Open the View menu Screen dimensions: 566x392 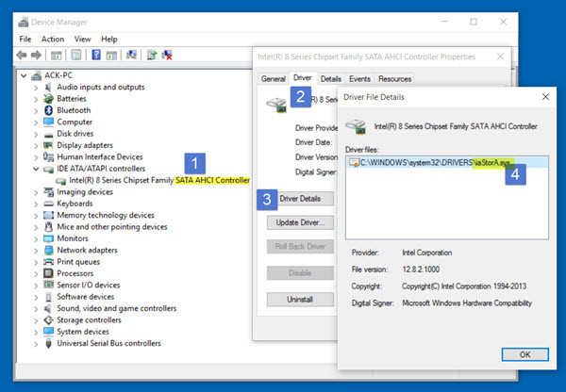click(x=82, y=39)
